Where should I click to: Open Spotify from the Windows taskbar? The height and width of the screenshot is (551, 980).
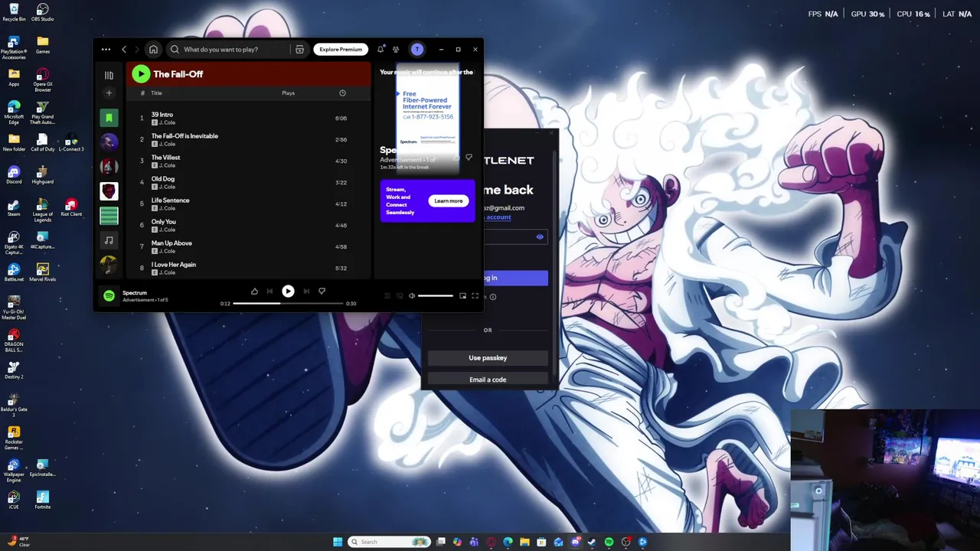[609, 542]
